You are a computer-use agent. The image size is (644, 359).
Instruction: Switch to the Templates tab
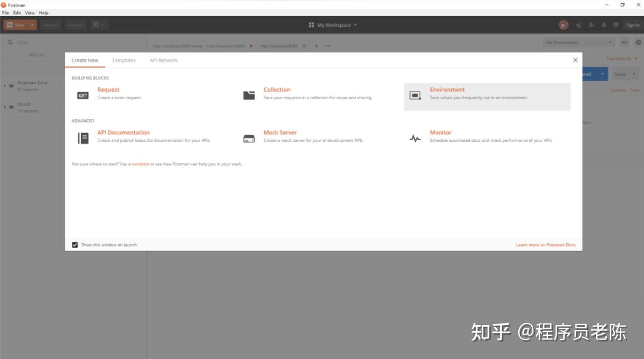[x=124, y=60]
